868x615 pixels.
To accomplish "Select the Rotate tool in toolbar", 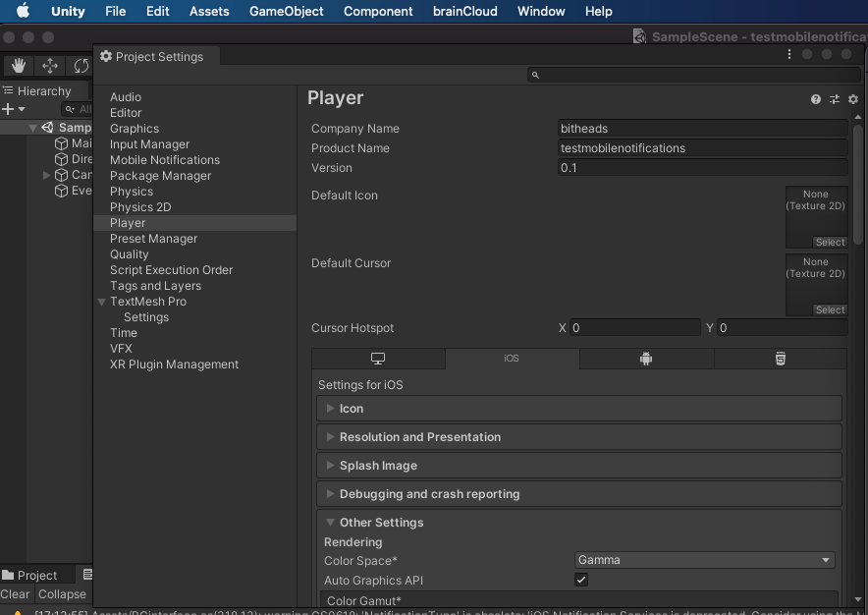I will pyautogui.click(x=81, y=66).
